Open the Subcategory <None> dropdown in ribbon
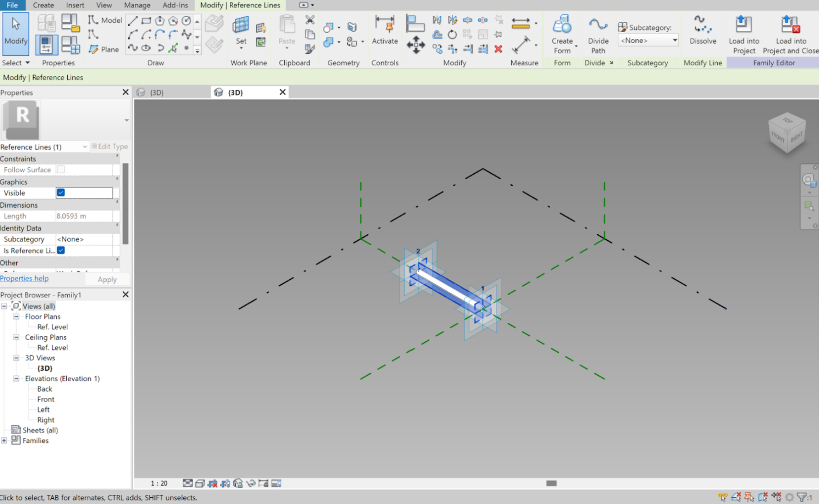Viewport: 819px width, 504px height. tap(648, 40)
